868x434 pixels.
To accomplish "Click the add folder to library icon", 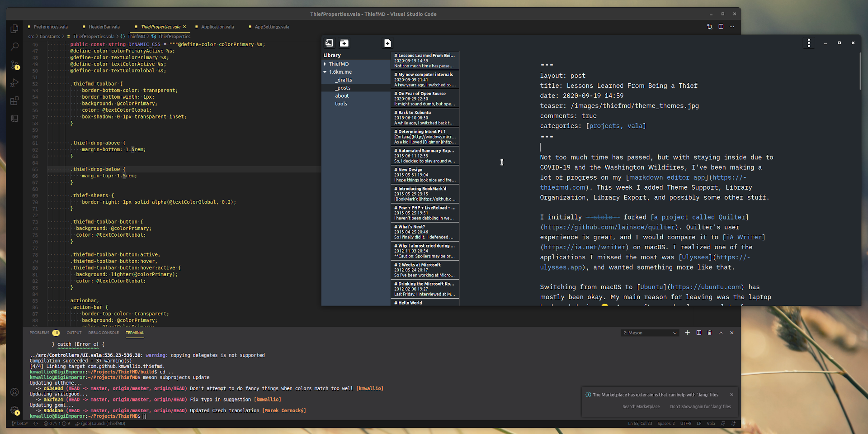I will click(344, 43).
